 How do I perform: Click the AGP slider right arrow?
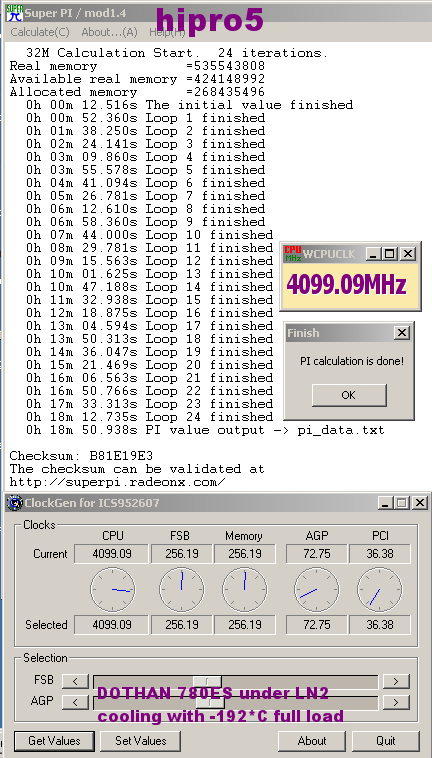(396, 701)
